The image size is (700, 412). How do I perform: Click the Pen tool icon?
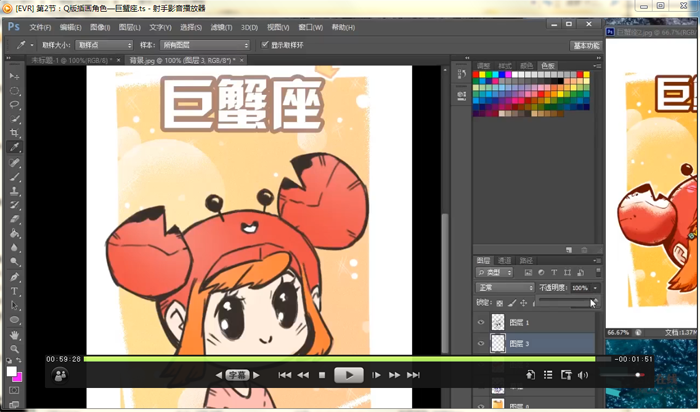(15, 277)
